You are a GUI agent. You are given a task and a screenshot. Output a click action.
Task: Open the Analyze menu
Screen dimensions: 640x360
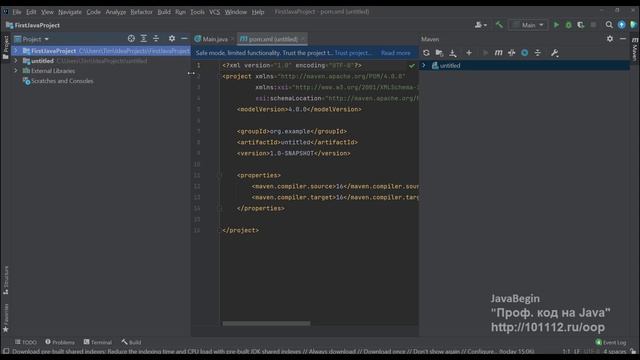tap(116, 12)
